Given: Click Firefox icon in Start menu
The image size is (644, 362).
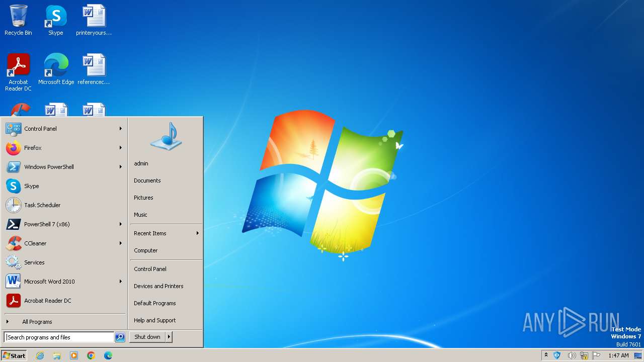Looking at the screenshot, I should click(13, 148).
